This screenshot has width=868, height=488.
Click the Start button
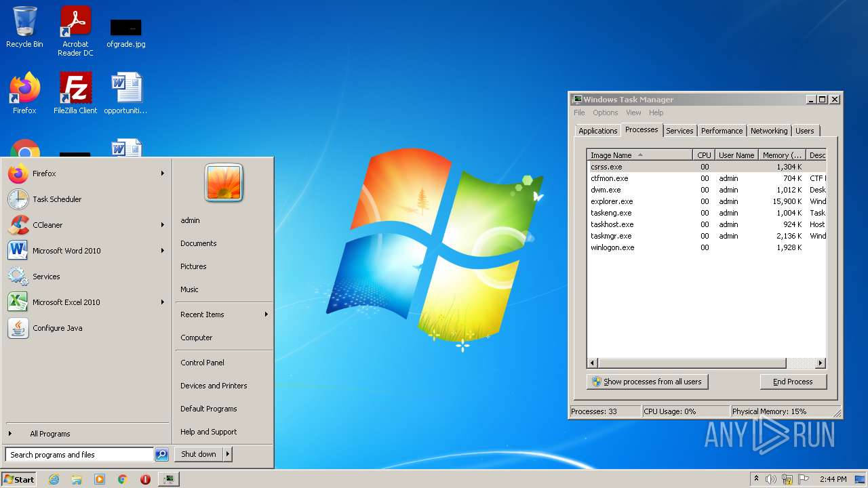(19, 479)
